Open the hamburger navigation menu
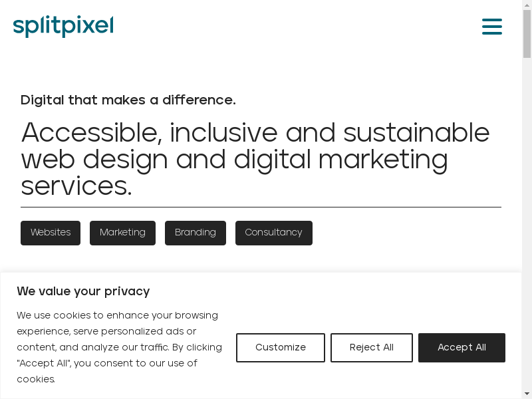The image size is (532, 399). point(491,27)
